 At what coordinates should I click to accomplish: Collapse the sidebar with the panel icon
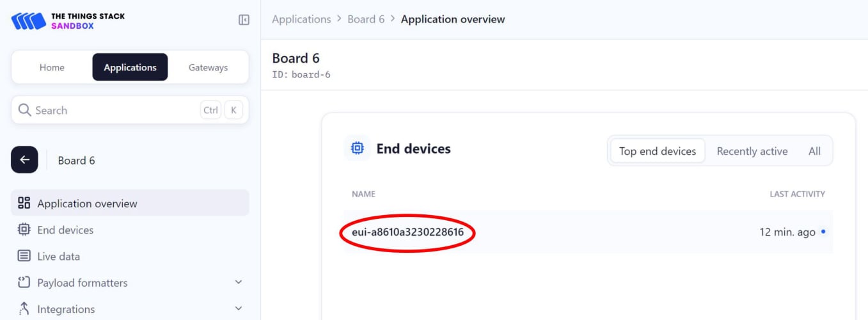click(244, 20)
